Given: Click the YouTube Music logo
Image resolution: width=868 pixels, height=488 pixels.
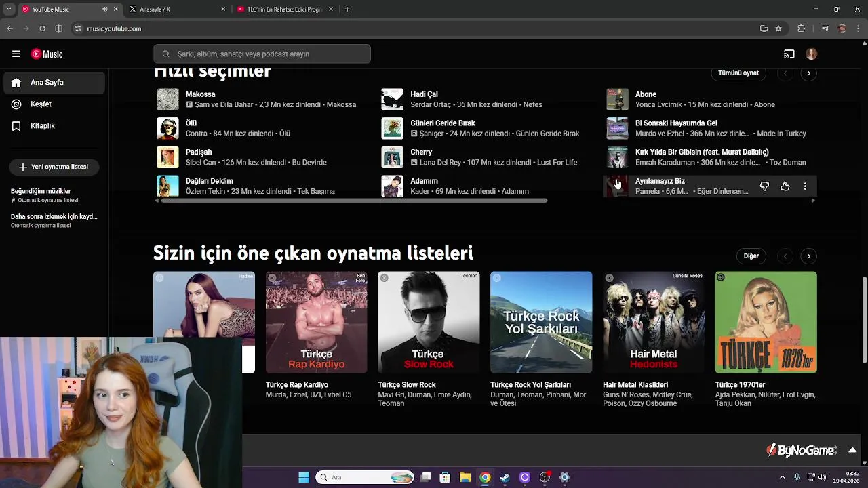Looking at the screenshot, I should coord(47,54).
